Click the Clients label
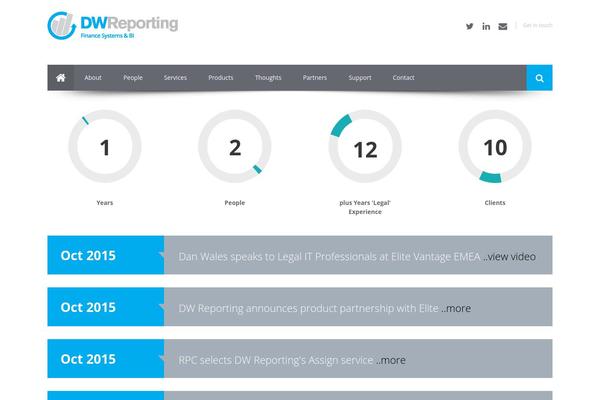 495,203
